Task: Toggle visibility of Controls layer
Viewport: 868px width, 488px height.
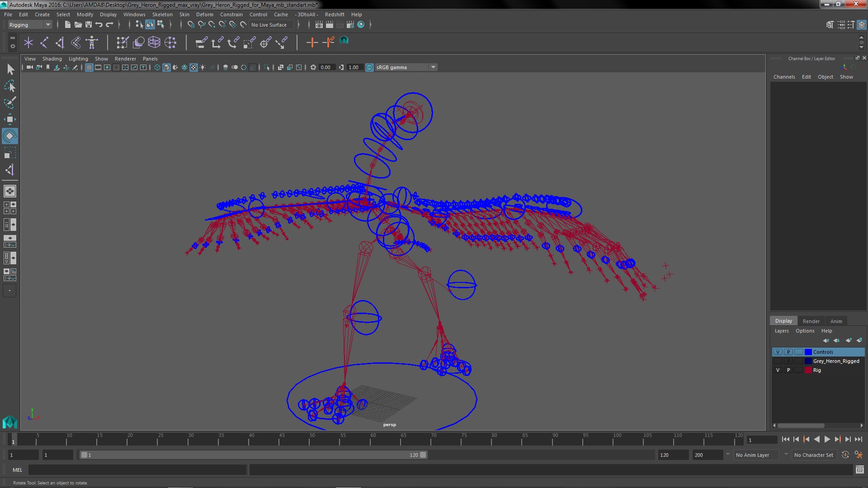Action: point(778,352)
